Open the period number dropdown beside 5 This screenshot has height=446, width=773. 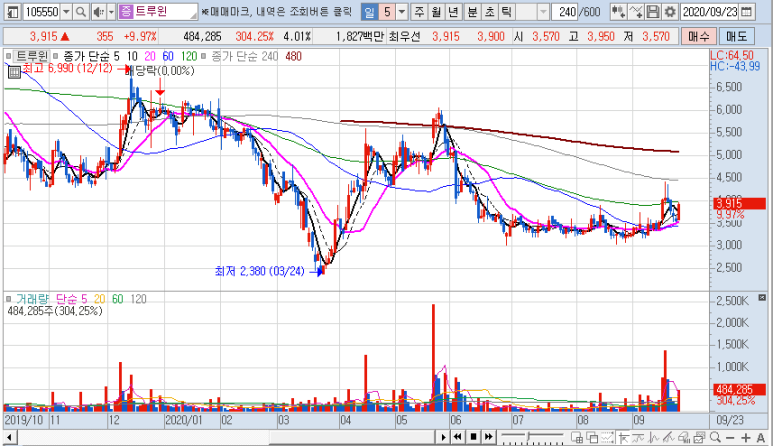[x=402, y=11]
